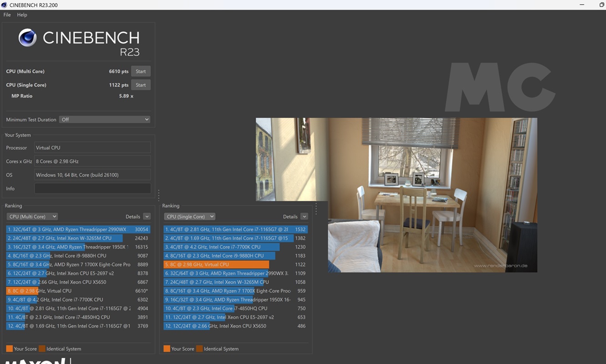Select the Threadripper 2990WX multi-core ranking entry
Viewport: 606px width, 364px height.
coord(77,229)
